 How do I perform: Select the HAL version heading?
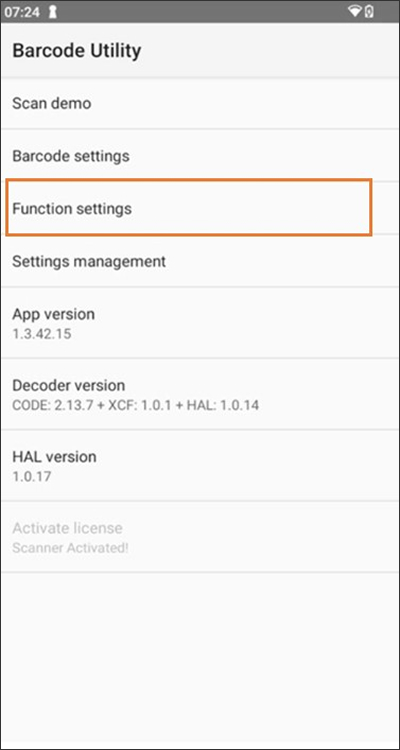click(x=54, y=457)
